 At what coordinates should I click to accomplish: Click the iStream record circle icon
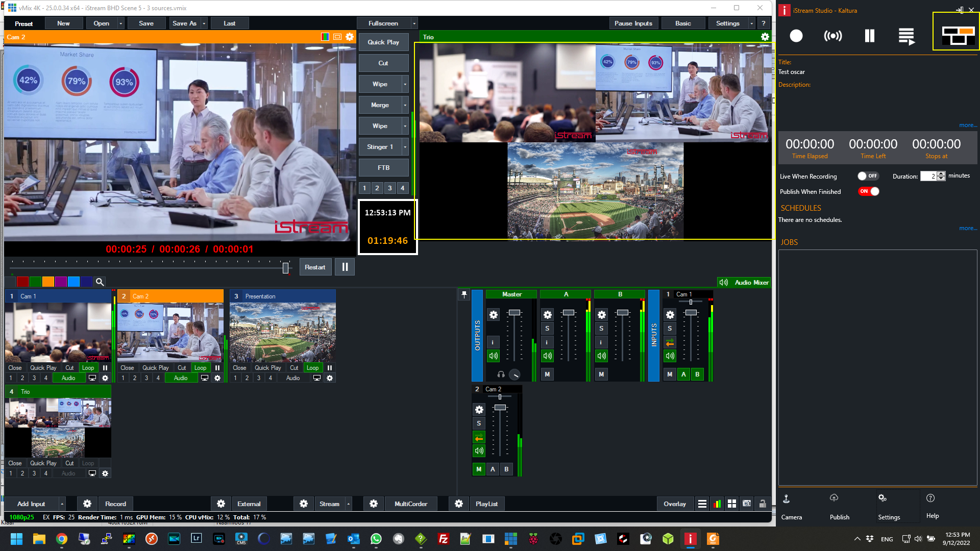point(796,36)
